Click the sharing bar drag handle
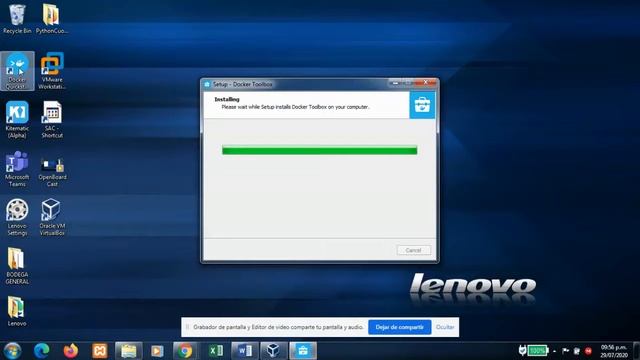The width and height of the screenshot is (640, 360). click(187, 327)
